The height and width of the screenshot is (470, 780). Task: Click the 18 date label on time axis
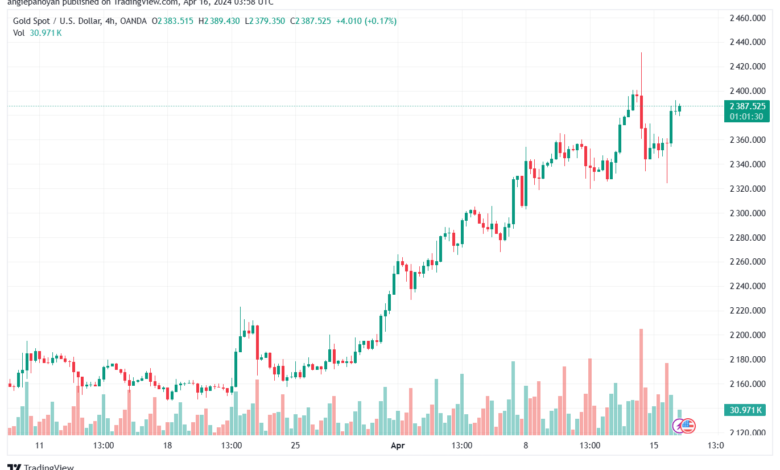[168, 445]
